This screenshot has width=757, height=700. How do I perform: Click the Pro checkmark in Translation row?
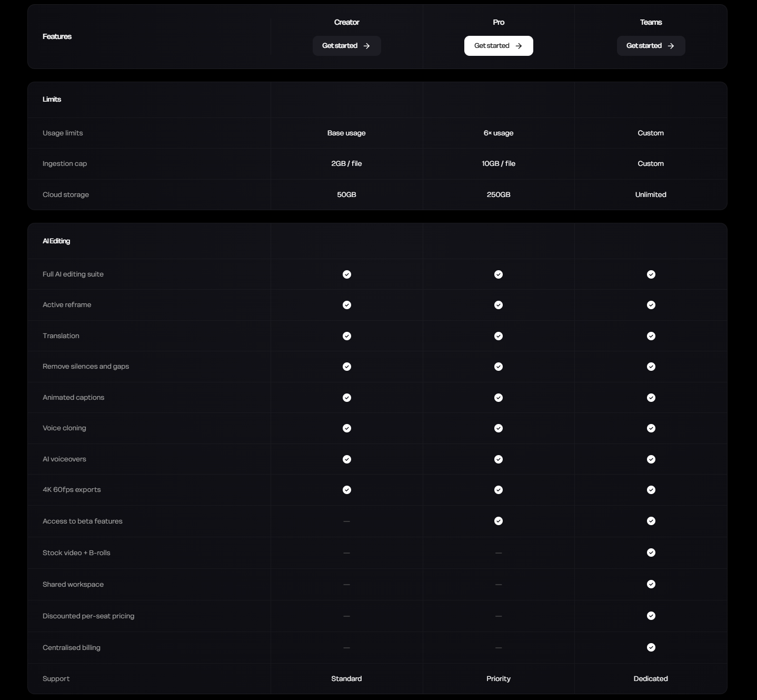coord(499,336)
